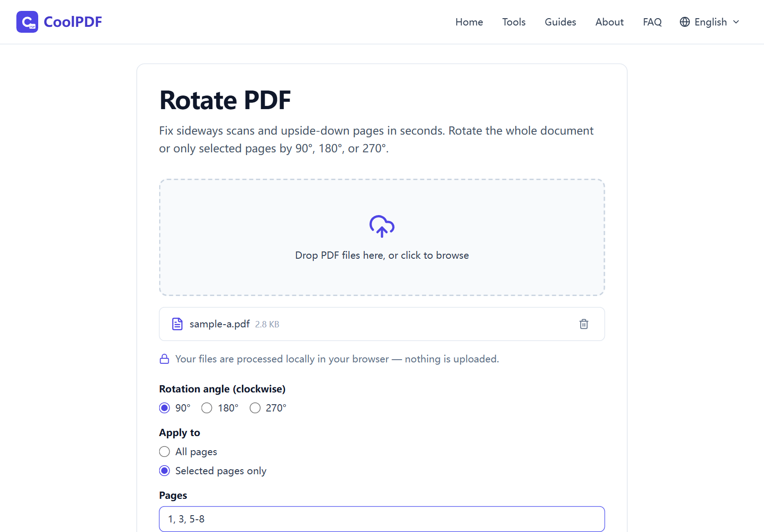Click the 2.8 KB file size text
Screen dimensions: 764x532
click(x=267, y=324)
